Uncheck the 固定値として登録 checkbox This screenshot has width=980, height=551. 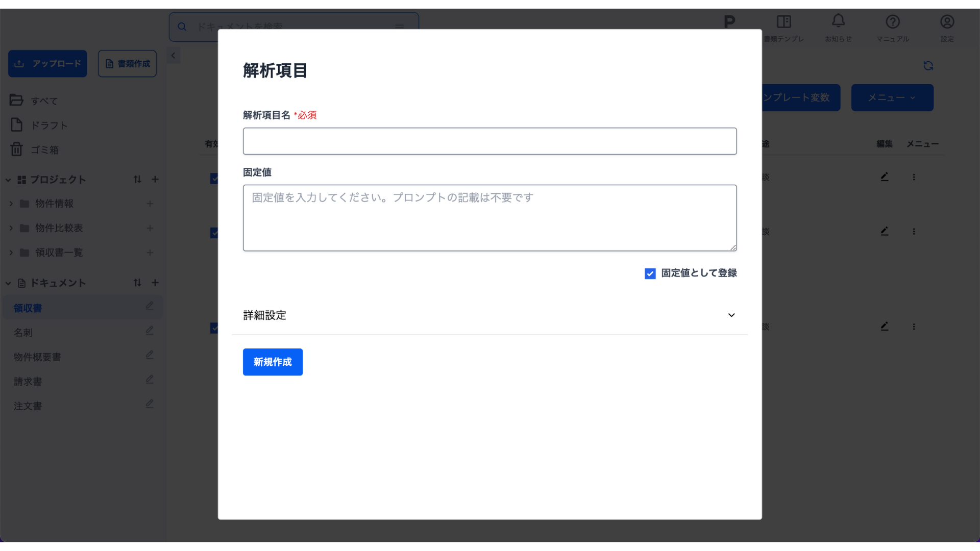(x=650, y=274)
